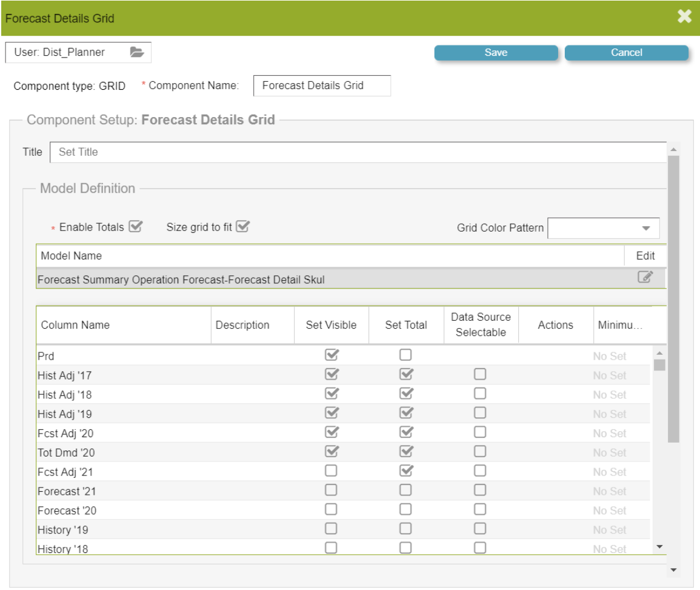Toggle the Size grid to fit checkbox

click(x=243, y=227)
